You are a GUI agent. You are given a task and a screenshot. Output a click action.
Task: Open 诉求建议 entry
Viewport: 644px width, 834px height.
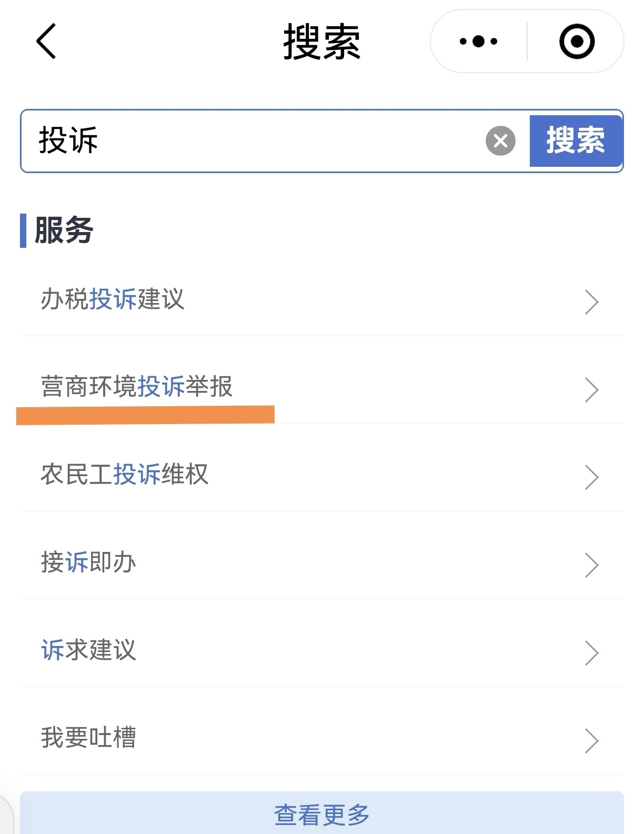point(322,651)
